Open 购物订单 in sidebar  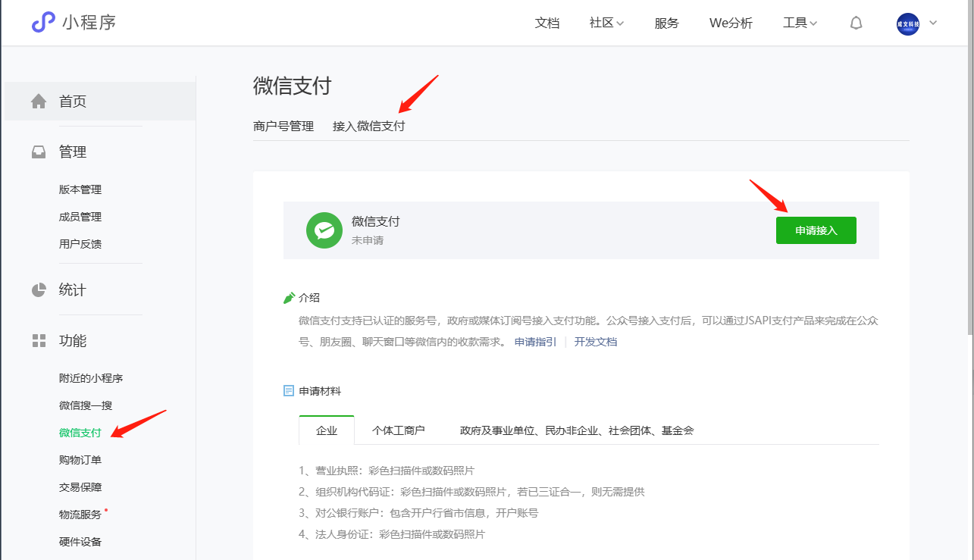click(80, 460)
